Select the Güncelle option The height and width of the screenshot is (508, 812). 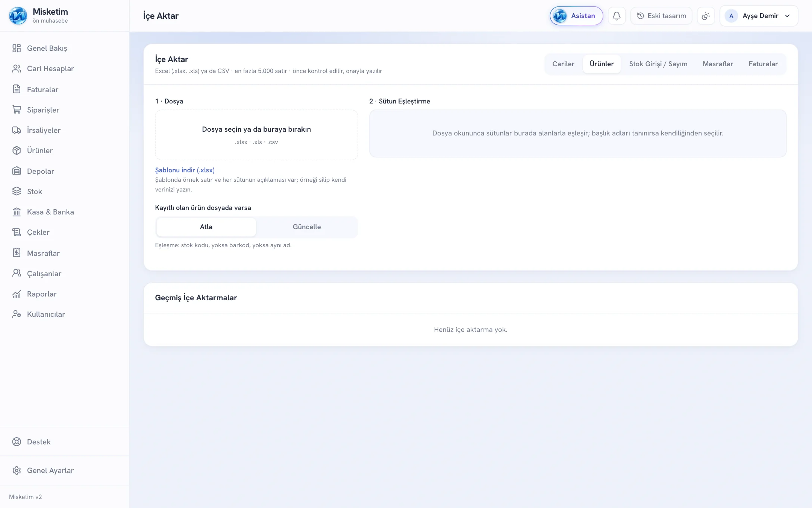click(x=307, y=227)
